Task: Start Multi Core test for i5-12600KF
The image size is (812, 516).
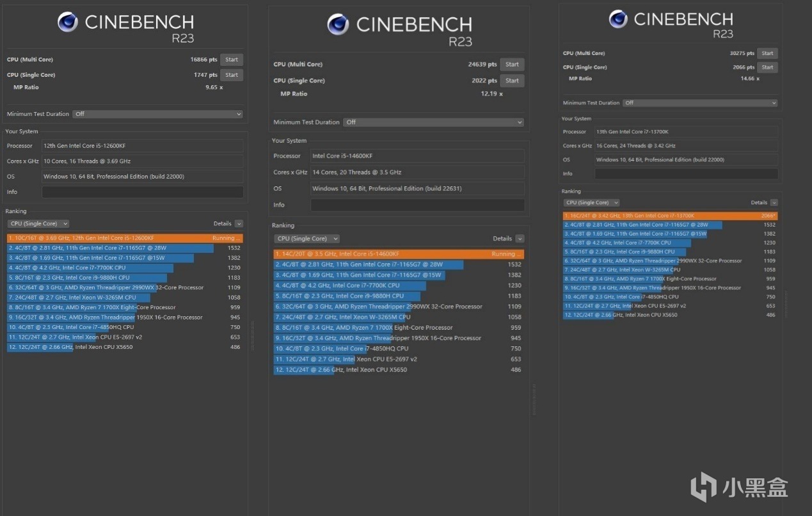Action: [x=232, y=60]
